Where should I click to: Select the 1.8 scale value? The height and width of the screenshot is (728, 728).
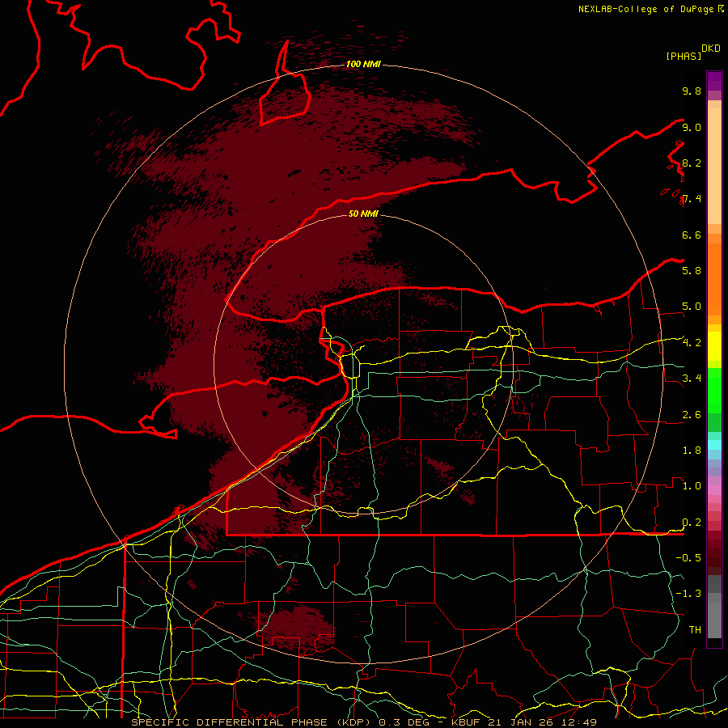[692, 451]
